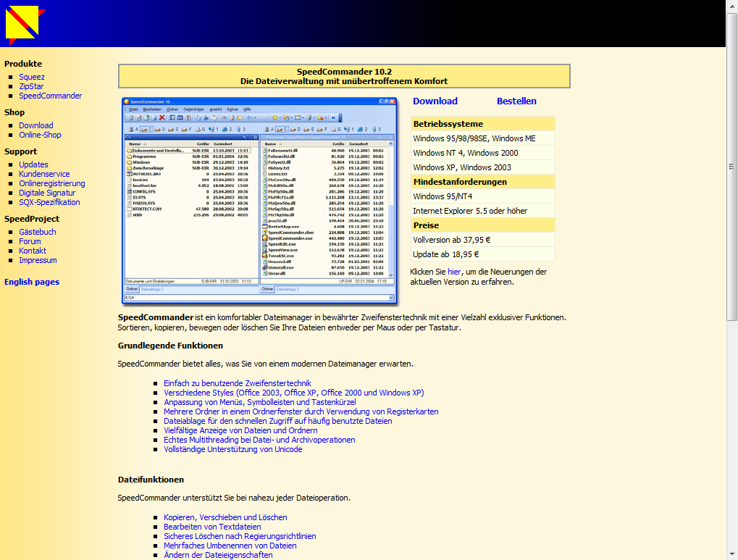Image resolution: width=738 pixels, height=560 pixels.
Task: Open 'Verschiedene Styles (Office 2003...)' link
Action: pos(294,393)
